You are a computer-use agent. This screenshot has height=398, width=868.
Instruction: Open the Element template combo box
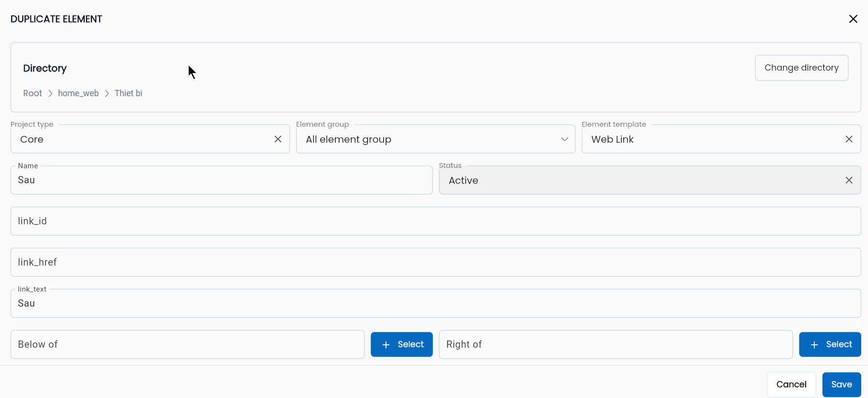click(x=711, y=139)
